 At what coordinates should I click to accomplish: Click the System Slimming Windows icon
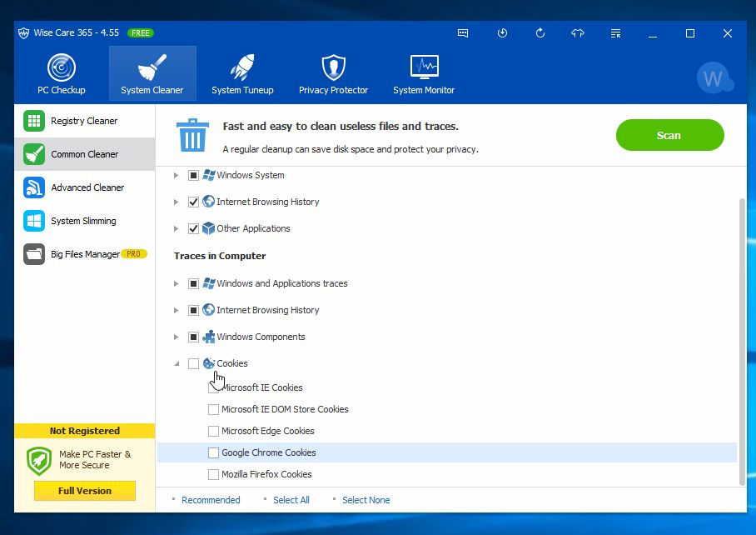[34, 221]
